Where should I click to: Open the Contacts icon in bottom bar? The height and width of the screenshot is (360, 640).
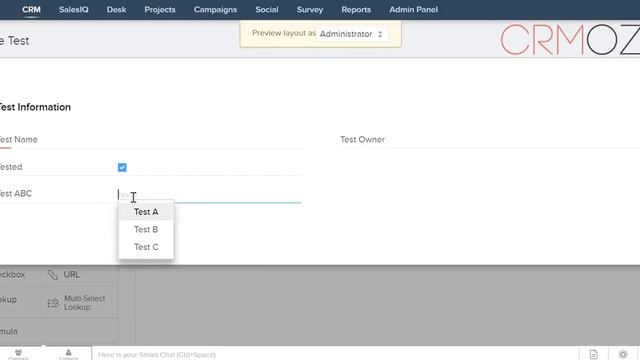[68, 354]
